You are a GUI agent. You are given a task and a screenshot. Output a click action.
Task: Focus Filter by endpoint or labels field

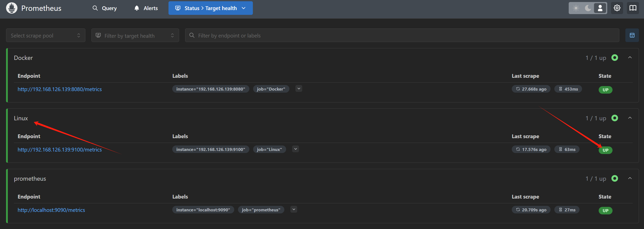(x=402, y=35)
